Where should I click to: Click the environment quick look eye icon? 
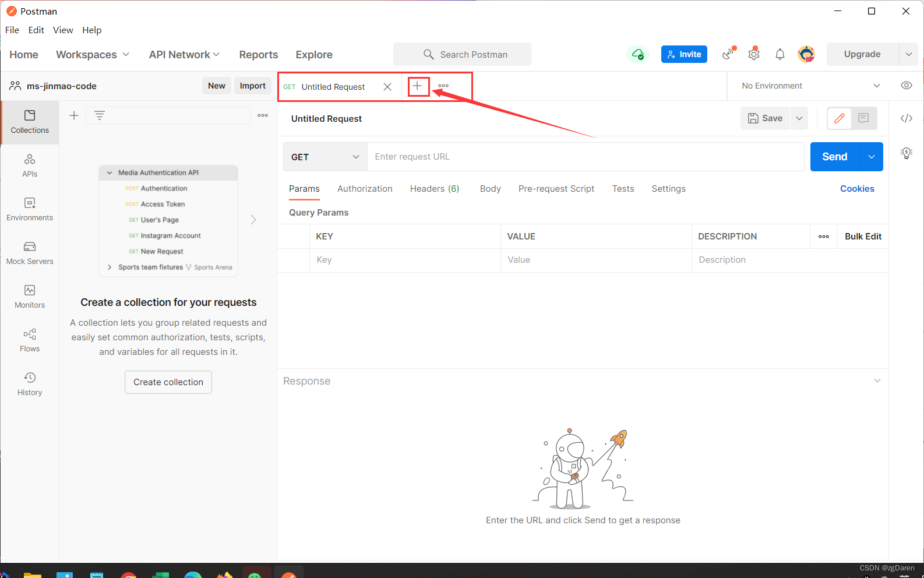coord(906,86)
